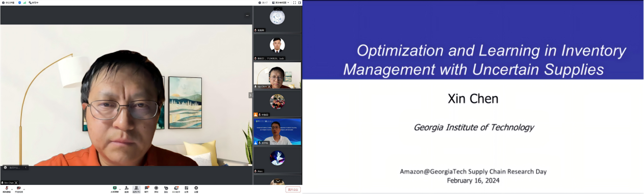Click the blue security shield icon
The width and height of the screenshot is (644, 194).
(20, 3)
